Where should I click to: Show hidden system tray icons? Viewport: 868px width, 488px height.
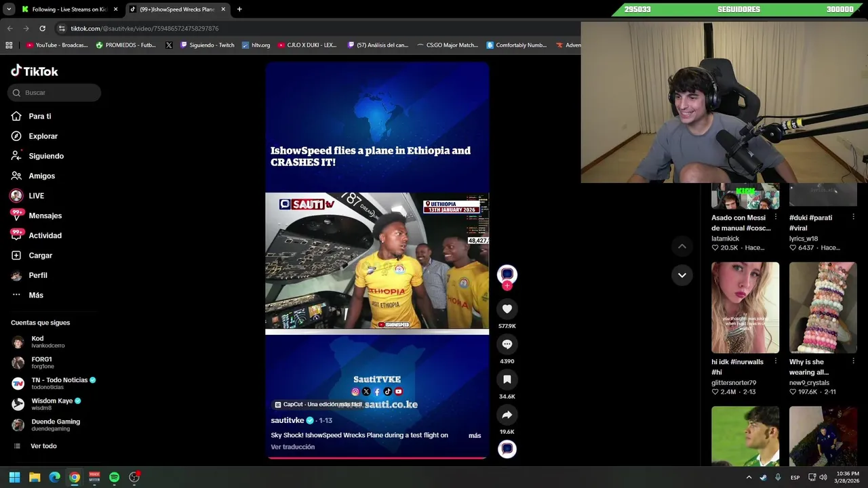749,477
